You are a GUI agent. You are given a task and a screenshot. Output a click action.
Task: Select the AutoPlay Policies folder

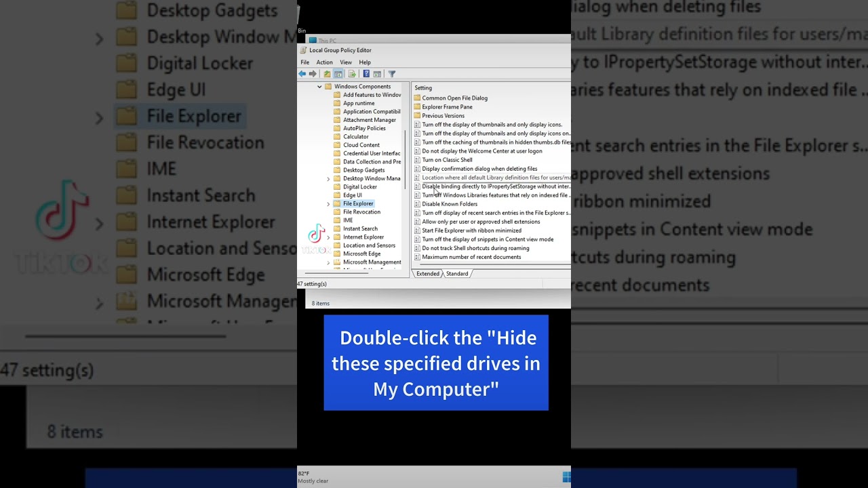(x=359, y=128)
